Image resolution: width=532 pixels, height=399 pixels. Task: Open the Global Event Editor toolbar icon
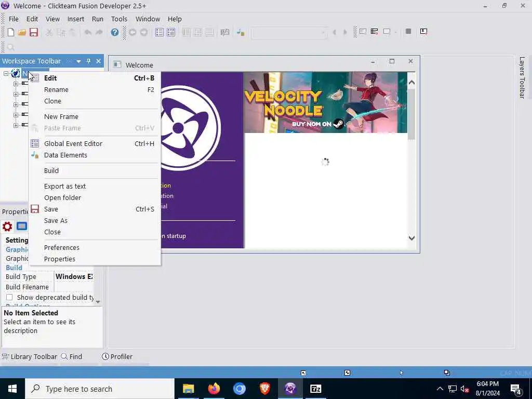click(171, 32)
